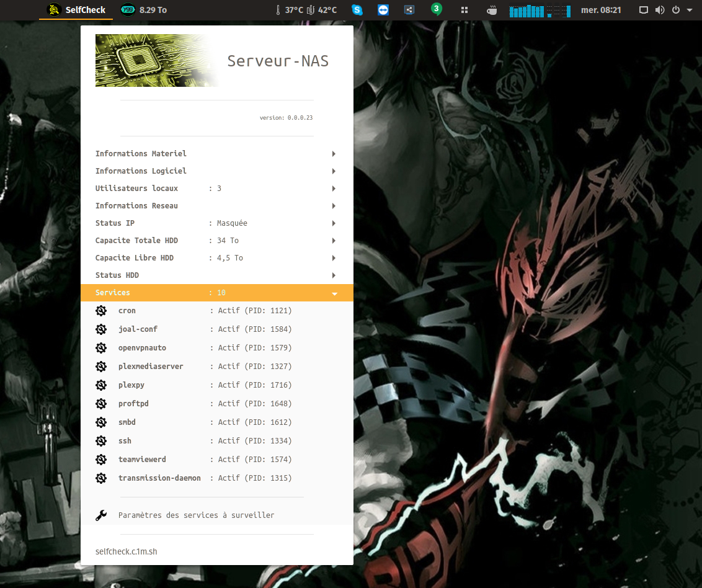The height and width of the screenshot is (588, 702).
Task: Select the transmission-daemon service name
Action: click(x=159, y=478)
